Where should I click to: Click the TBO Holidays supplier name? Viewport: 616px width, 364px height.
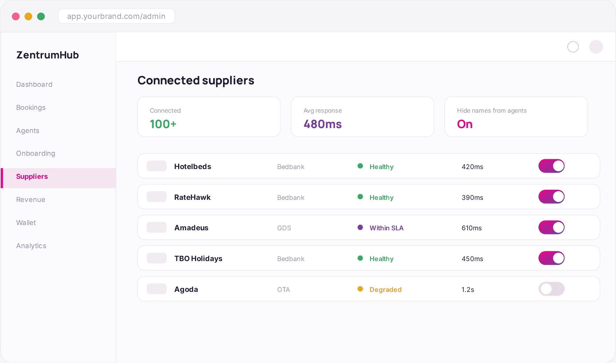pos(198,259)
